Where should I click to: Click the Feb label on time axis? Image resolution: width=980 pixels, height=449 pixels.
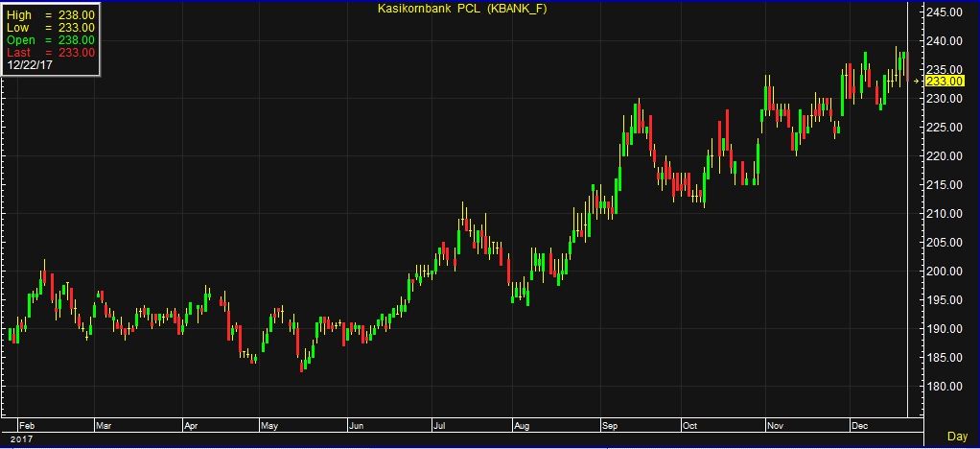pyautogui.click(x=28, y=426)
